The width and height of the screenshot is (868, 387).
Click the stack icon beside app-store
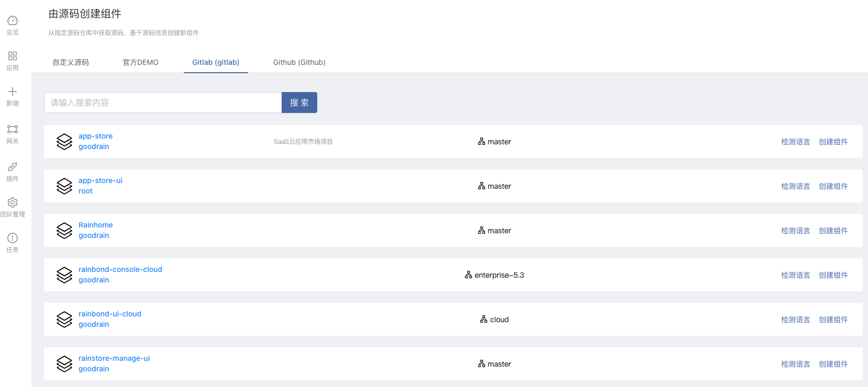(x=64, y=142)
